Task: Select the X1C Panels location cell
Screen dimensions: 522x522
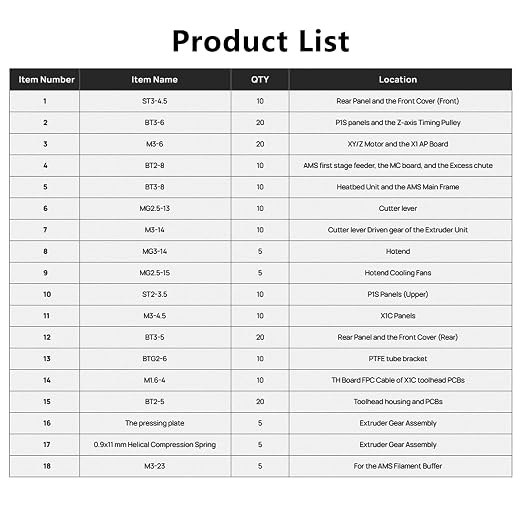Action: click(x=400, y=316)
